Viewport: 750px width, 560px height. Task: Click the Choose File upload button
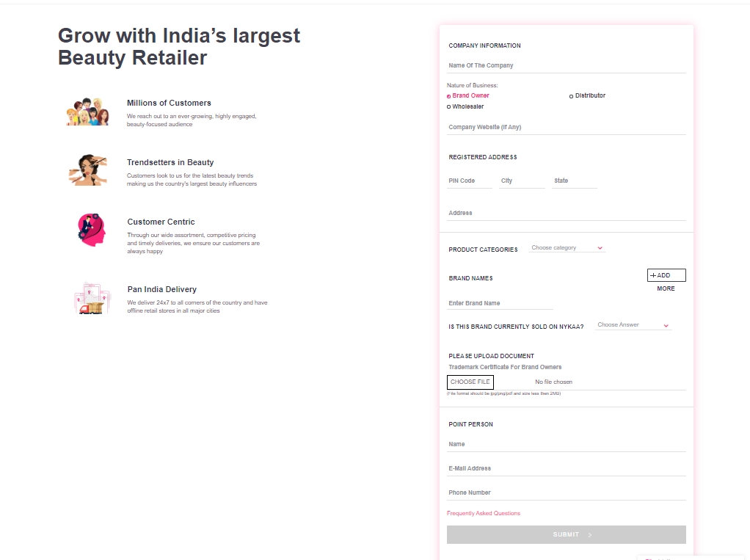pos(470,382)
